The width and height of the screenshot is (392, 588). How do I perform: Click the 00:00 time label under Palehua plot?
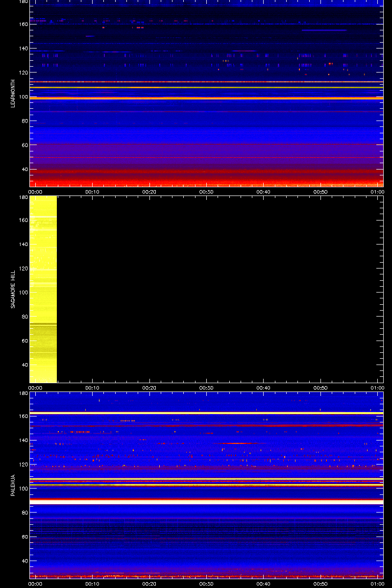(35, 584)
